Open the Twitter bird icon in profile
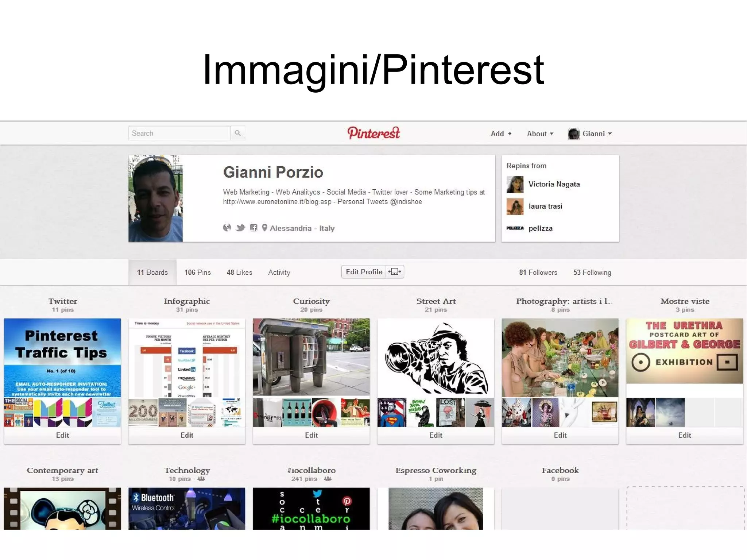Viewport: 747px width, 560px height. (240, 228)
